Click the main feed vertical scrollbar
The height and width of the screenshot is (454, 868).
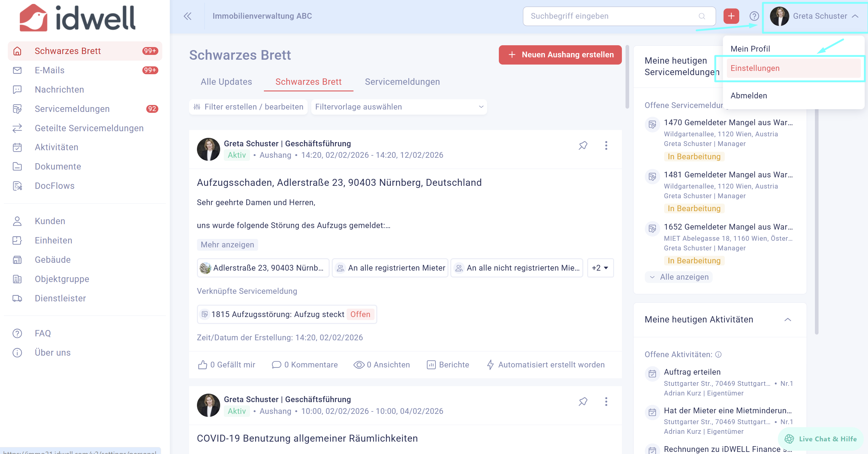(627, 78)
